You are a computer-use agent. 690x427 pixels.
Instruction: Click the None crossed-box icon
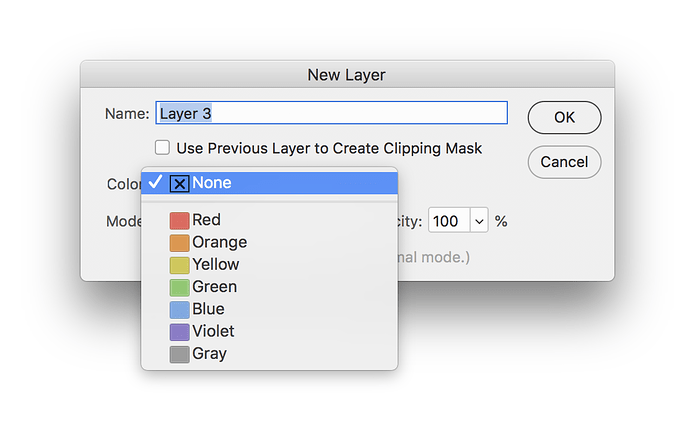tap(180, 184)
